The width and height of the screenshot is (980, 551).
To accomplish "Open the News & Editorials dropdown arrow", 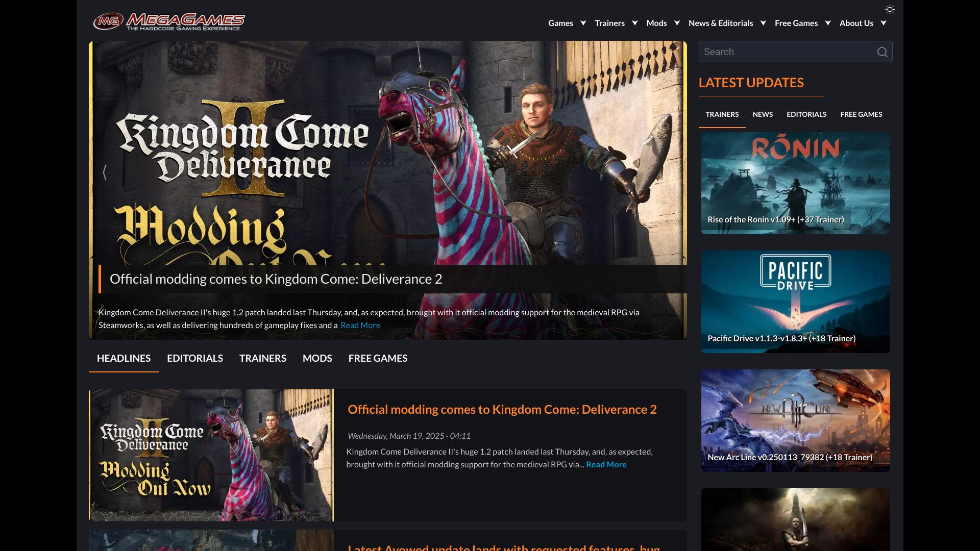I will tap(763, 23).
